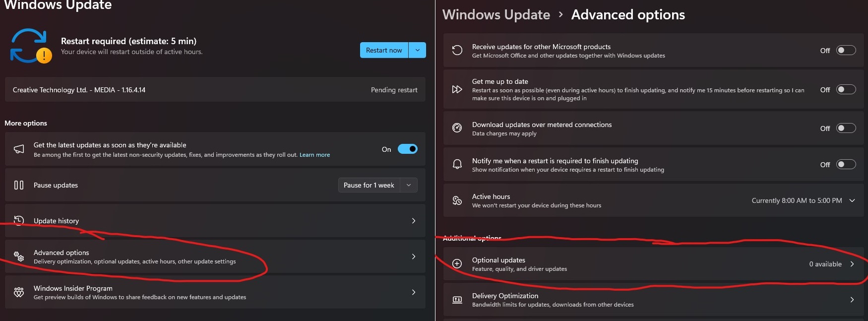Viewport: 868px width, 321px height.
Task: Click the megaphone icon for latest updates
Action: [19, 149]
